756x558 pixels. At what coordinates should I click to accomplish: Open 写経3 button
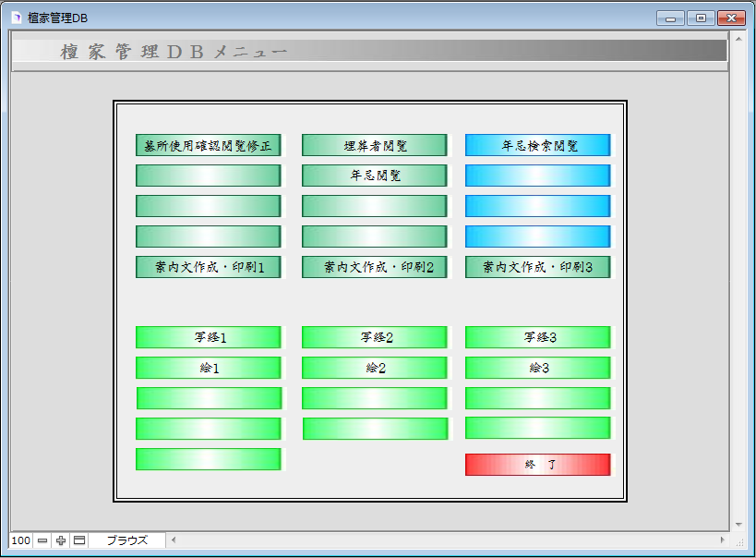[x=537, y=337]
